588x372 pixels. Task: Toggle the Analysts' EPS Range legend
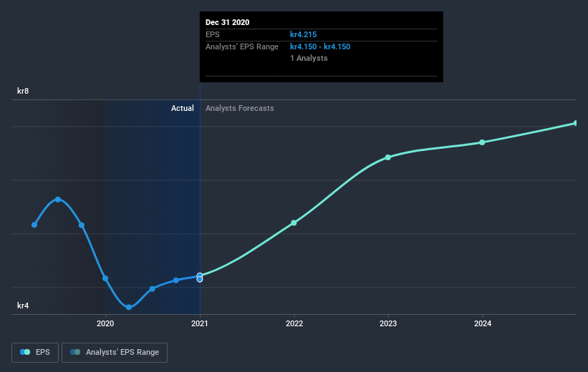(x=115, y=353)
